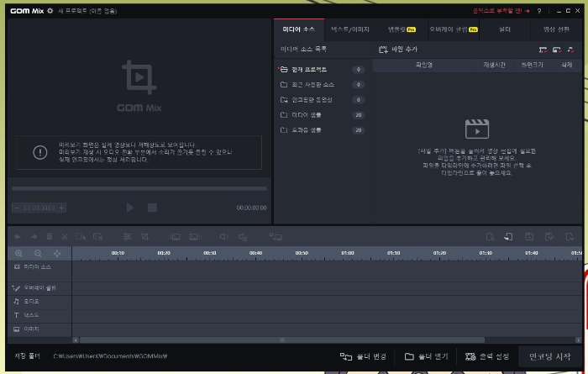Click the mute audio speaker icon
This screenshot has height=374, width=588.
coord(243,237)
